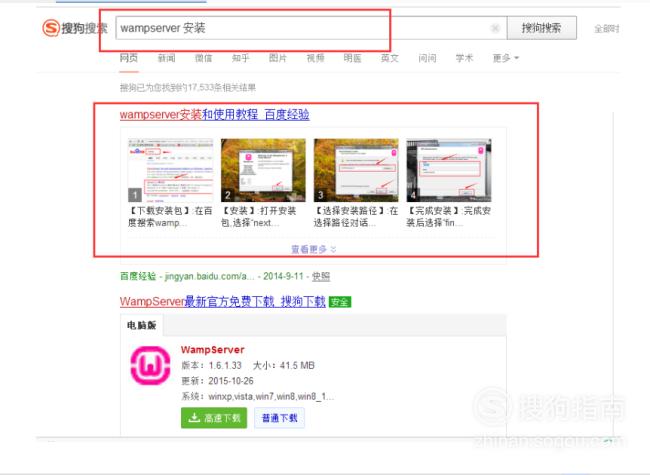Switch to the 知乎 tab
The width and height of the screenshot is (650, 475).
click(x=241, y=58)
